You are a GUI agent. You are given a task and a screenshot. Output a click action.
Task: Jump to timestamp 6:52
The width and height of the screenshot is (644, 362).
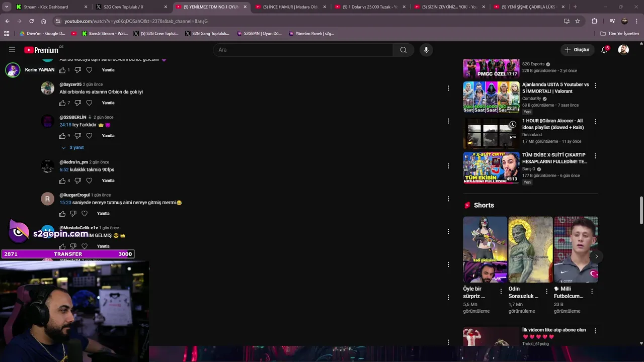point(64,170)
